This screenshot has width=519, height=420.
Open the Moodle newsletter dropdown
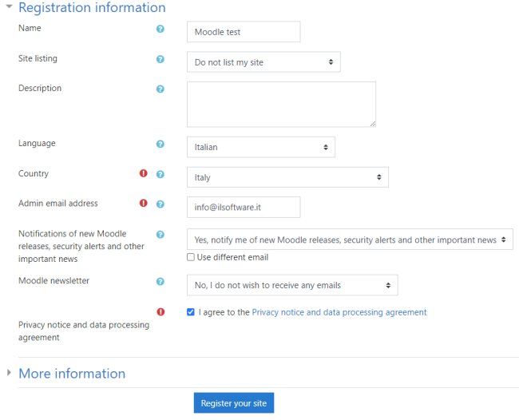291,285
